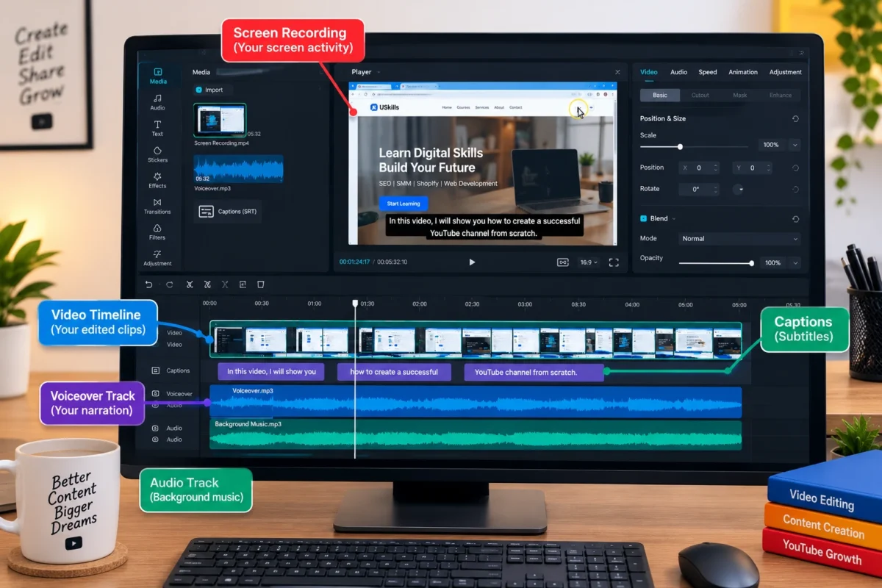This screenshot has width=882, height=588.
Task: Open the Adjustment panel in the sidebar
Action: (x=157, y=258)
